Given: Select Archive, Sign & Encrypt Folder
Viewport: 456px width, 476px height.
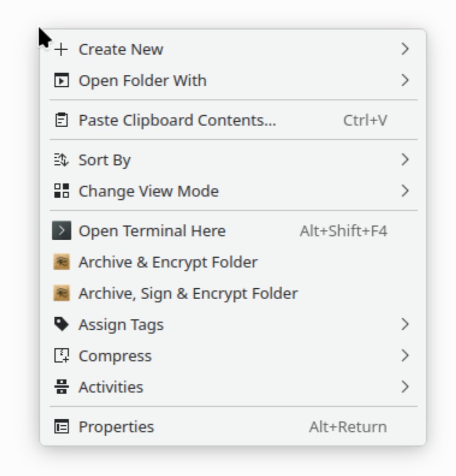Looking at the screenshot, I should pyautogui.click(x=188, y=293).
